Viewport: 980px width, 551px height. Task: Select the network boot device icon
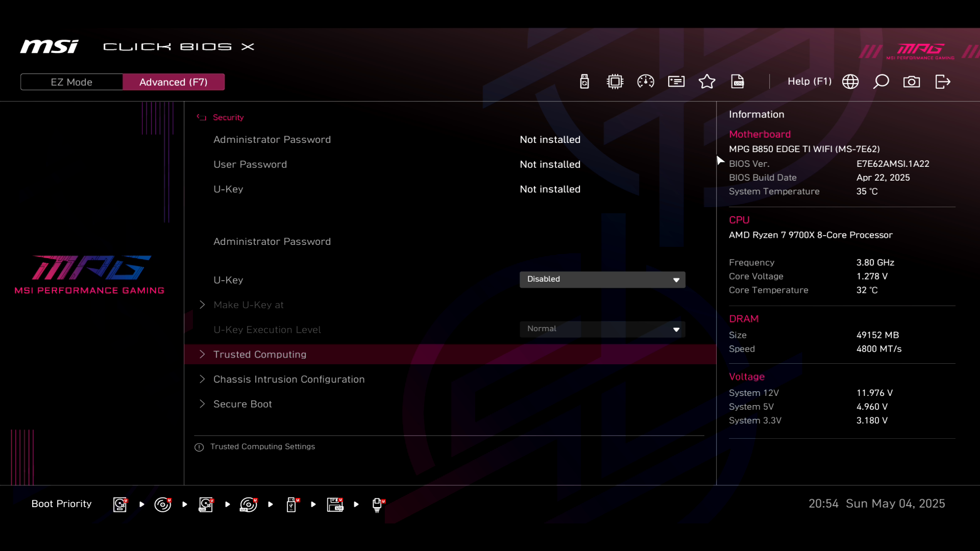377,505
